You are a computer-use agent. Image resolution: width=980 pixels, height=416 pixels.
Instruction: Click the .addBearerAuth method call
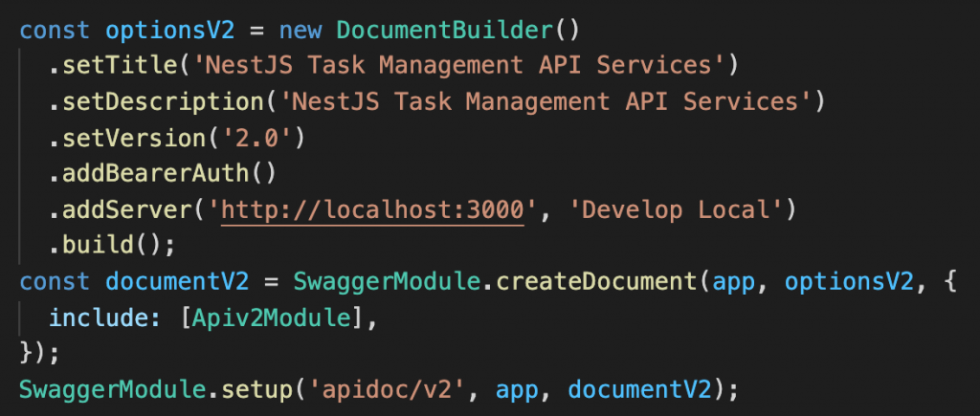(x=150, y=174)
